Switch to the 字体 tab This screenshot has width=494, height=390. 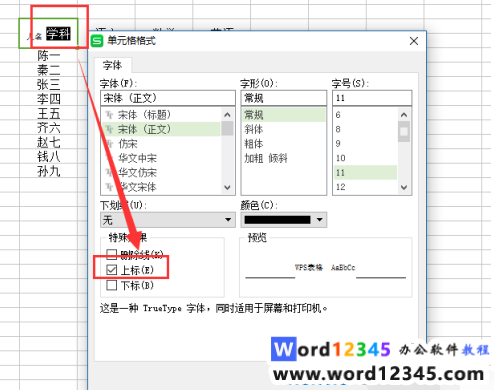click(113, 65)
